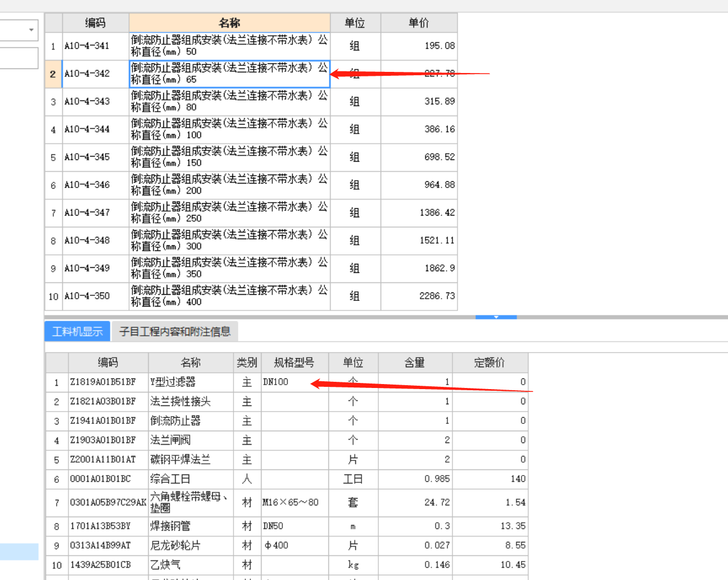Select code cell A10-4-347
728x580 pixels.
(x=95, y=213)
